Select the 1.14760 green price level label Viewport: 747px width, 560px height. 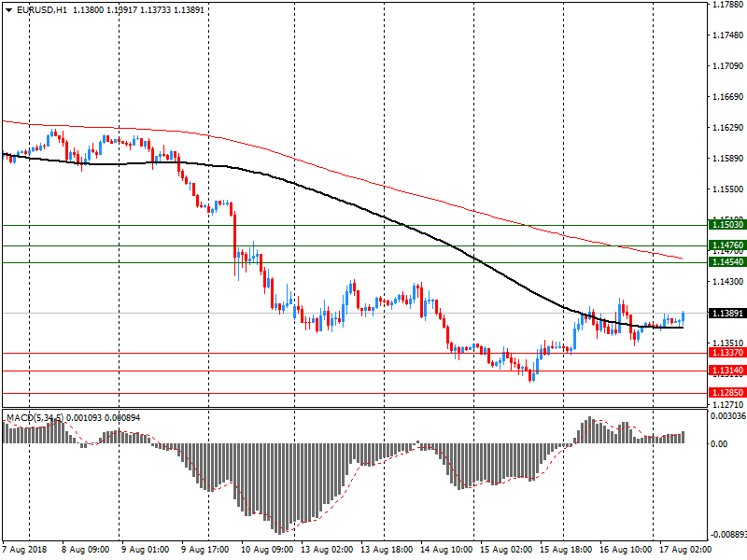pos(727,245)
